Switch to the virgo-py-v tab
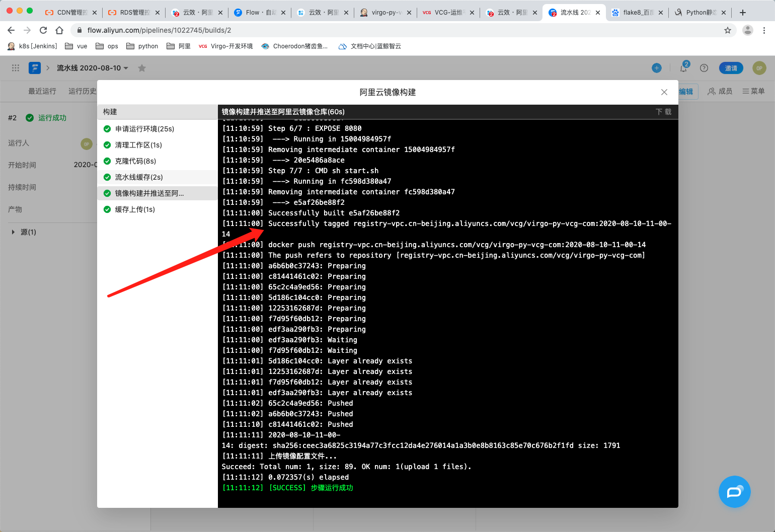775x532 pixels. (x=384, y=13)
